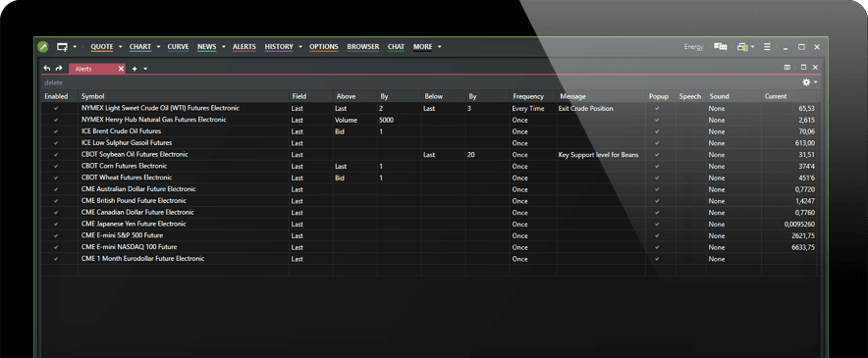Expand the new tab dropdown arrow
Screen dimensions: 868x358
tap(145, 69)
